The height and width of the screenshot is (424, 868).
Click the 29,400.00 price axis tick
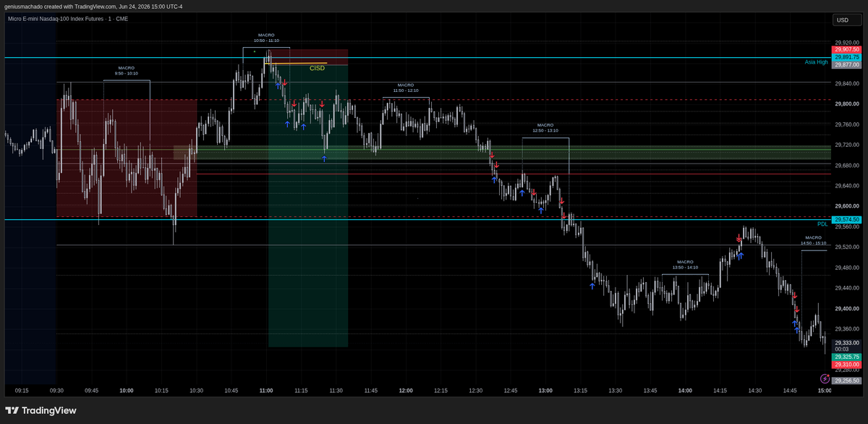pyautogui.click(x=847, y=309)
